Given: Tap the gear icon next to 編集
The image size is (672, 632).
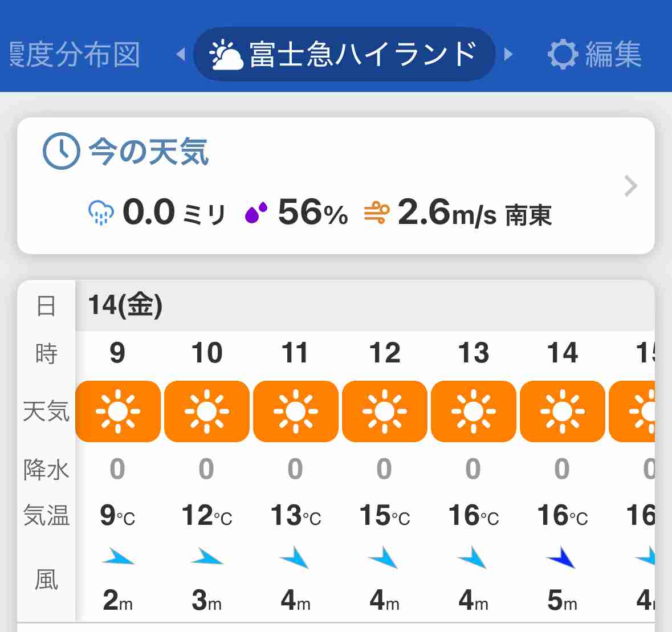Looking at the screenshot, I should pos(563,54).
